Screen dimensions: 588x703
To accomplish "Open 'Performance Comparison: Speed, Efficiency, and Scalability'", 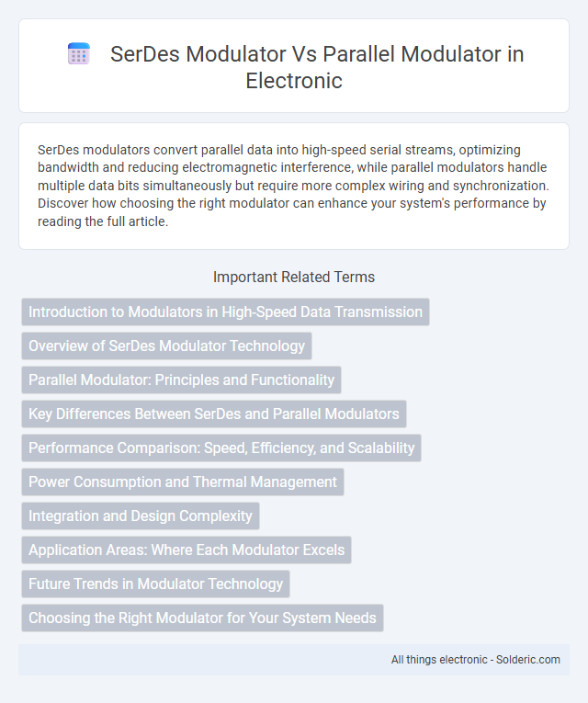I will pos(221,448).
